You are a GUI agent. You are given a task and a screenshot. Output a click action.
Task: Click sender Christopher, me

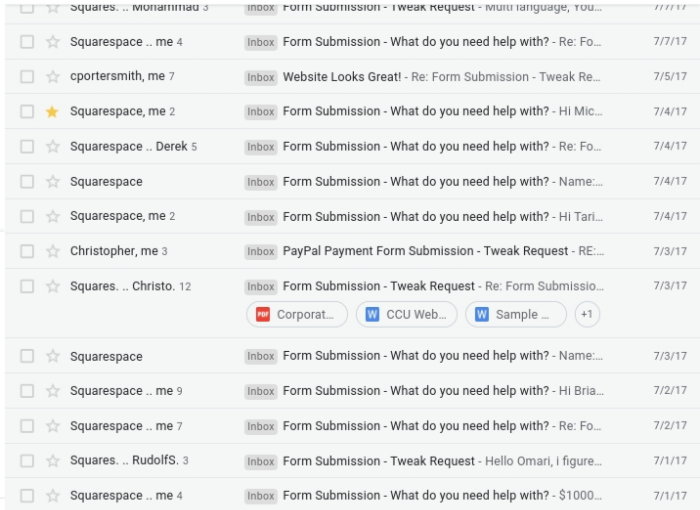pos(114,251)
